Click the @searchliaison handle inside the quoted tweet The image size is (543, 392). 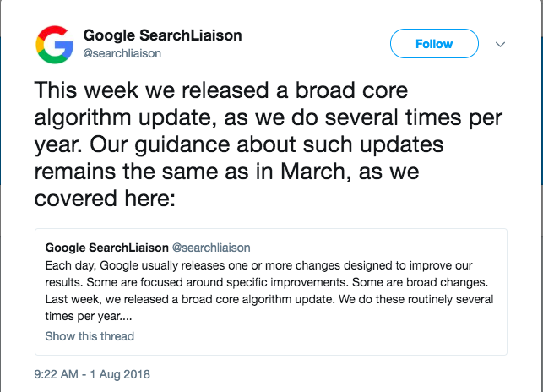[x=211, y=248]
